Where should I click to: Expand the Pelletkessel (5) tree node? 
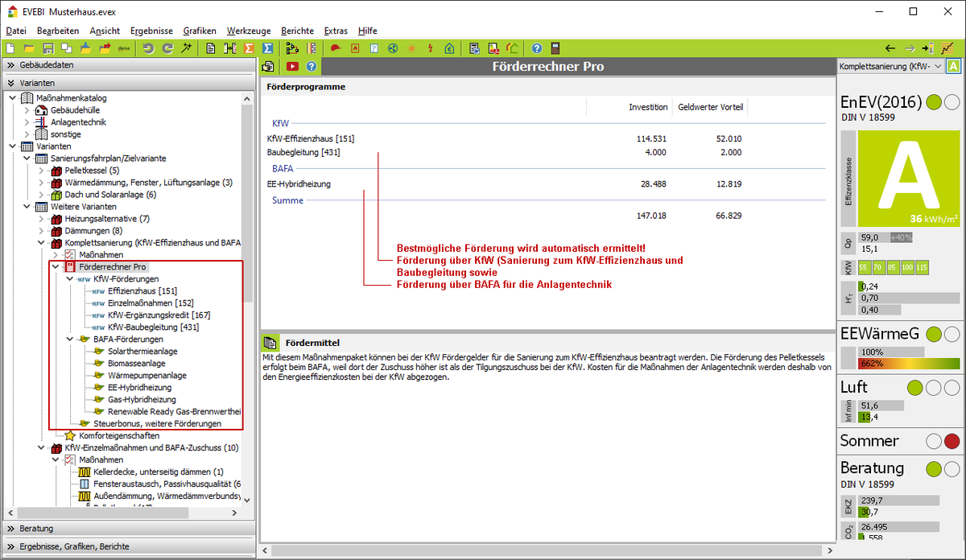point(42,171)
